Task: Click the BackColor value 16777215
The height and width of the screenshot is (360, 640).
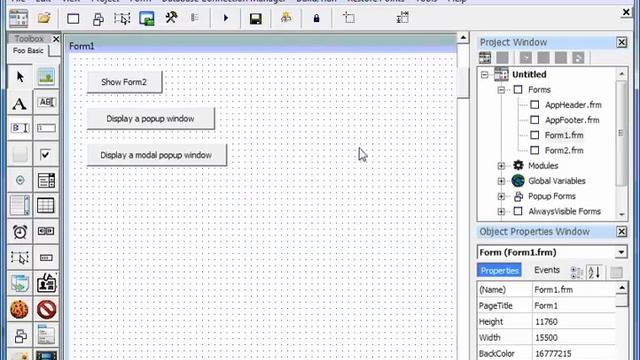Action: pos(574,353)
